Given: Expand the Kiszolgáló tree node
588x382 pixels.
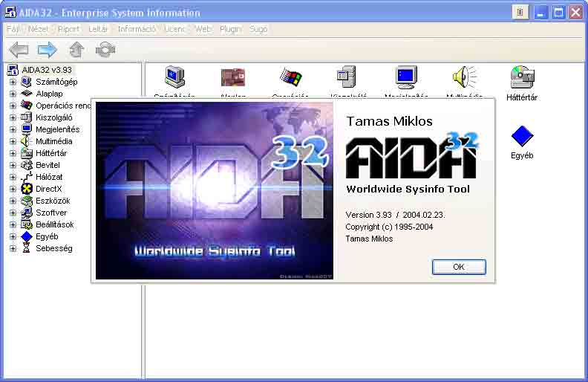Looking at the screenshot, I should point(13,117).
